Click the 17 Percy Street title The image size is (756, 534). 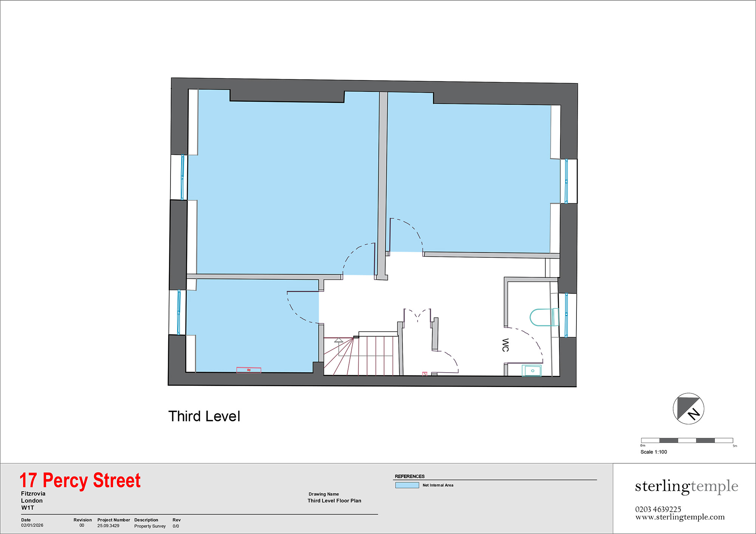point(80,481)
